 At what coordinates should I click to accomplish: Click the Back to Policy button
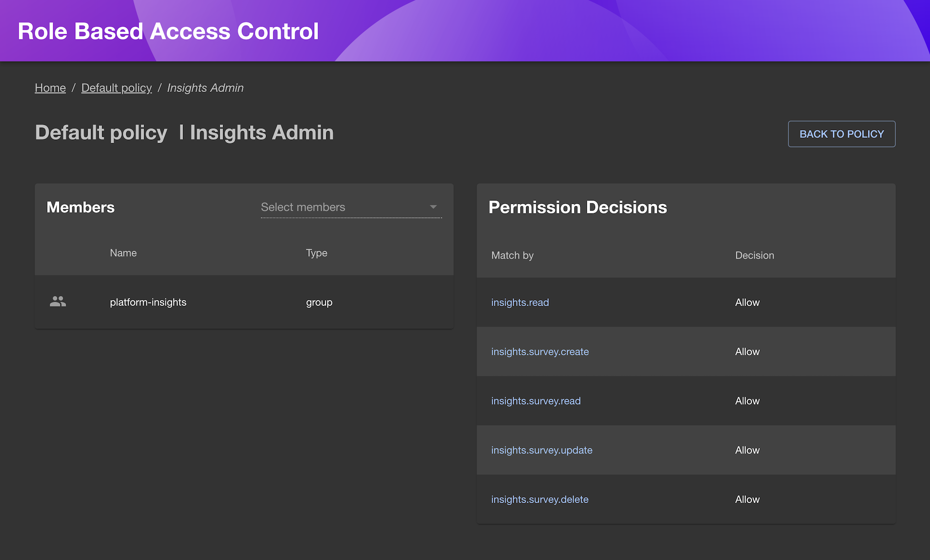click(x=841, y=134)
